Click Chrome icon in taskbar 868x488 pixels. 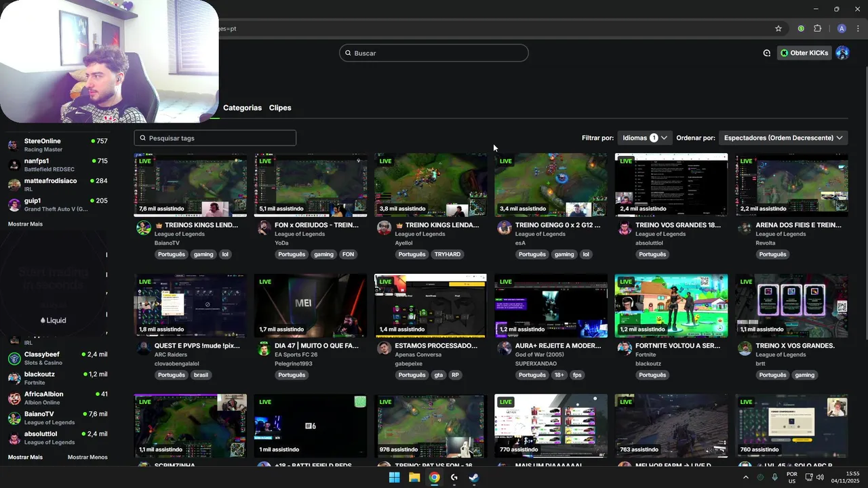[x=434, y=477]
